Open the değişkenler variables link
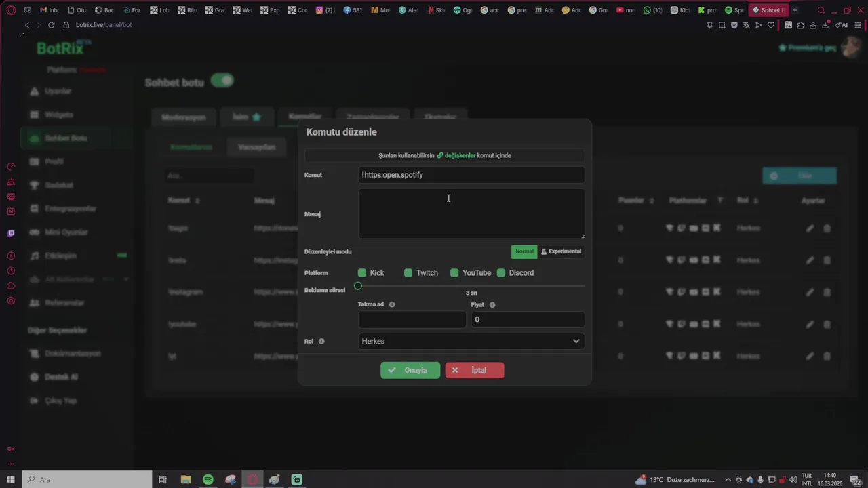This screenshot has height=488, width=868. point(456,155)
